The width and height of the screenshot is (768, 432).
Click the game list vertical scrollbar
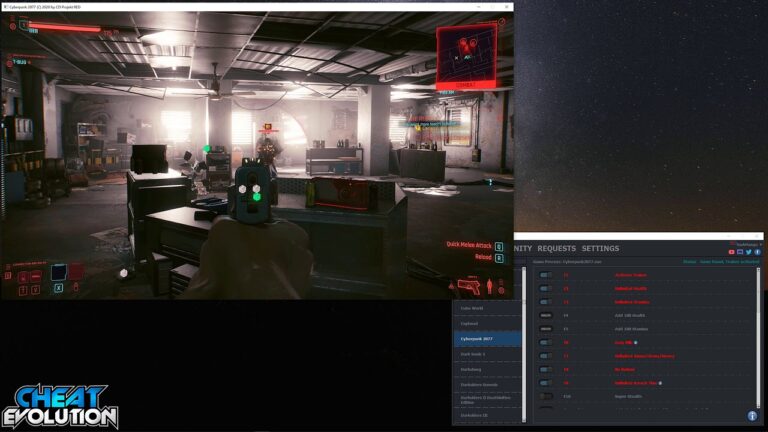tap(524, 345)
